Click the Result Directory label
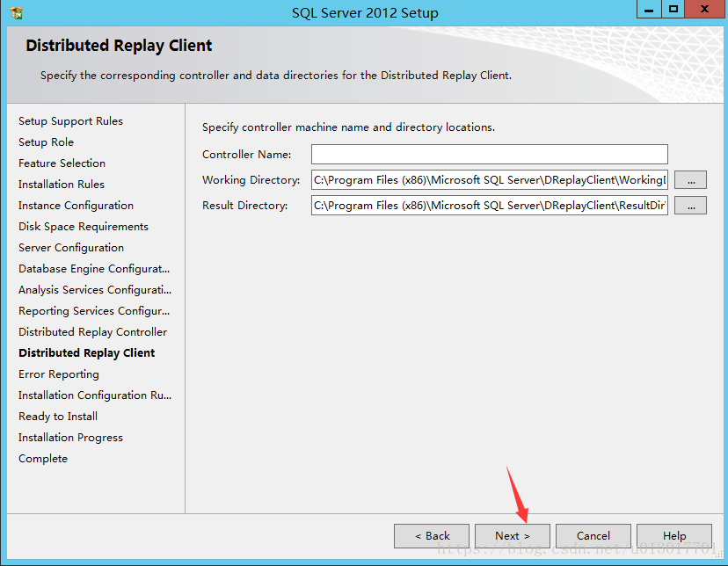 pos(244,206)
